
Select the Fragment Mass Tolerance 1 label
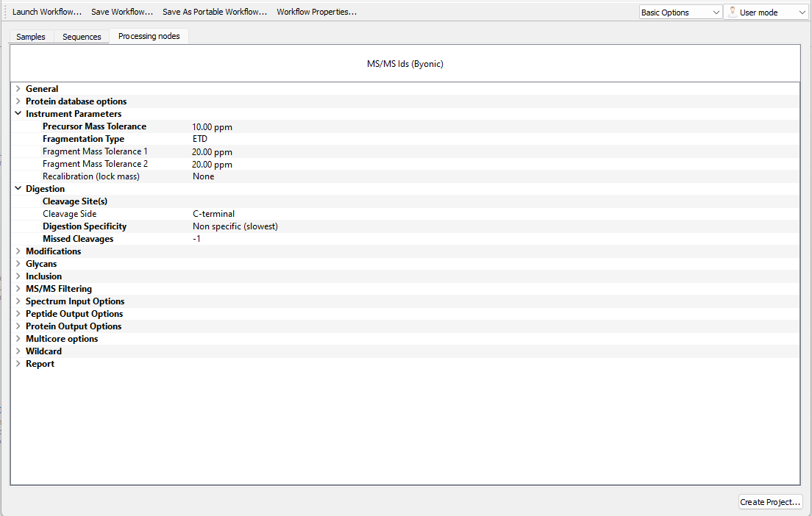click(95, 151)
